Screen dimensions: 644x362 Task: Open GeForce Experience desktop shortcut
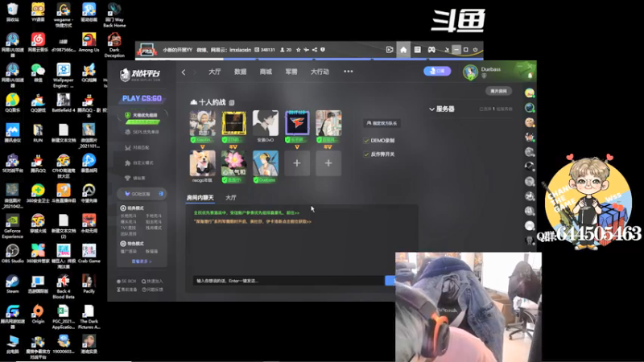(12, 226)
